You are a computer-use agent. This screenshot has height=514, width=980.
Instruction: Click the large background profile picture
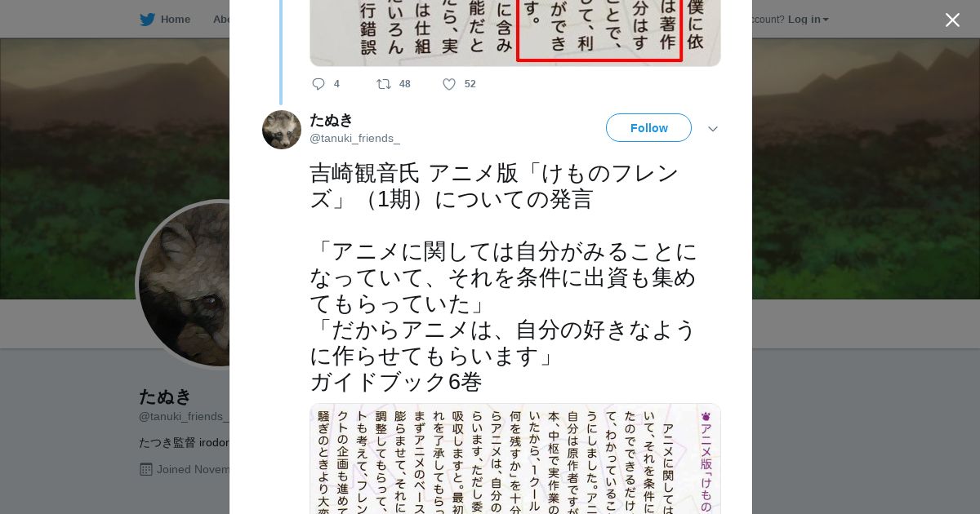183,284
